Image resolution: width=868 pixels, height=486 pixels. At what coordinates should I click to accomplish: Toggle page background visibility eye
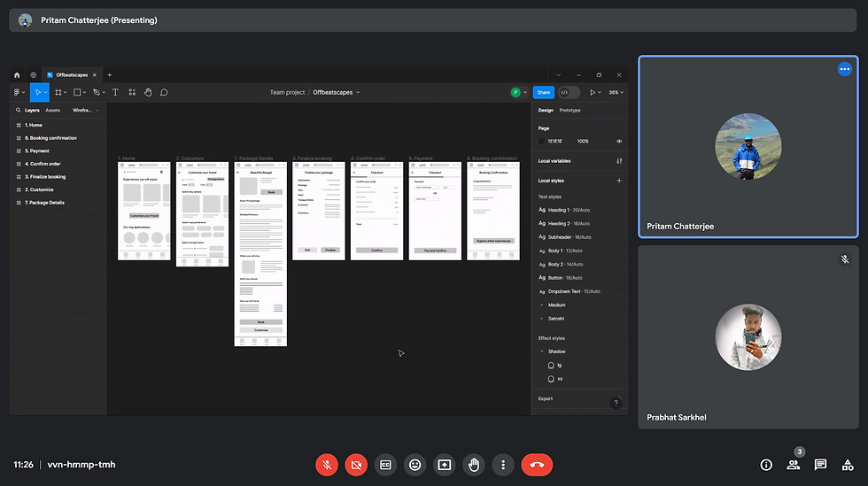[619, 141]
